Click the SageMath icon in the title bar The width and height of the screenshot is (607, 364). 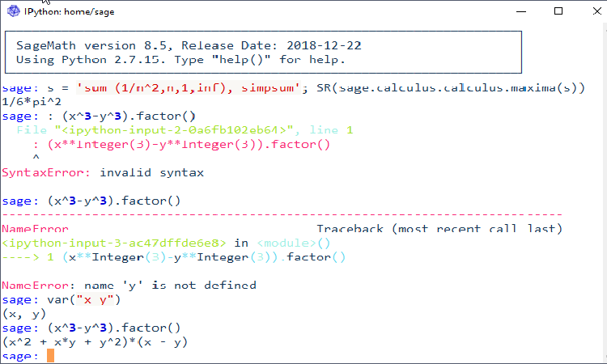(14, 11)
